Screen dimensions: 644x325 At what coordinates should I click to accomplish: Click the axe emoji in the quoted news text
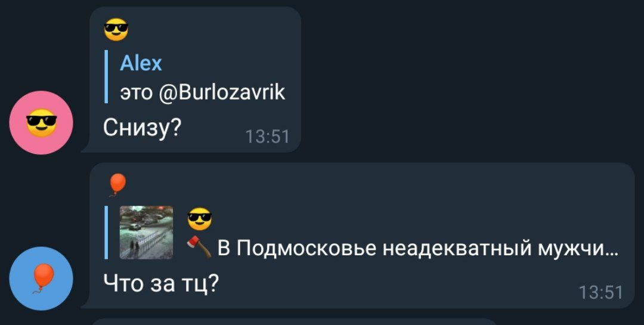click(199, 247)
